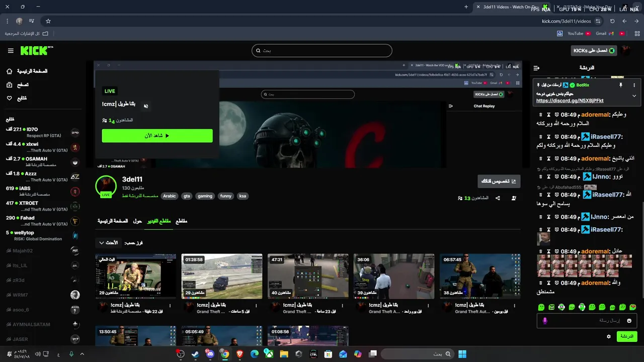Screen dimensions: 644x362
Task: Open ID7O channel in the sidebar
Action: (43, 133)
